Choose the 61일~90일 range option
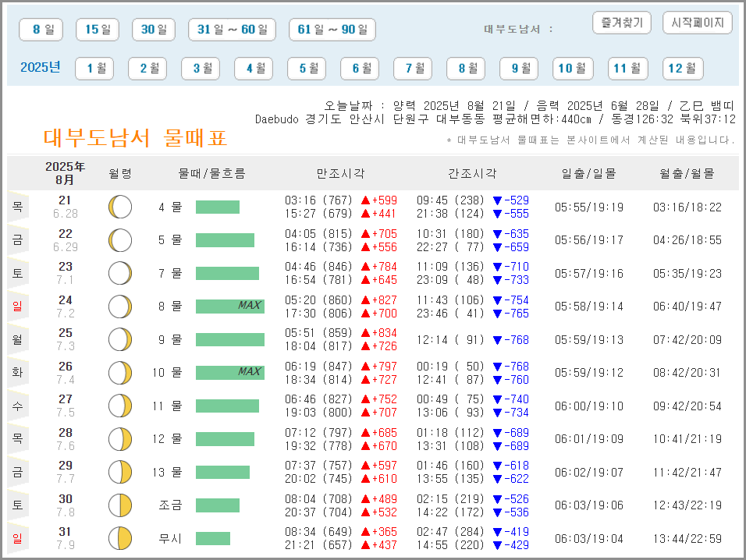 click(x=332, y=29)
